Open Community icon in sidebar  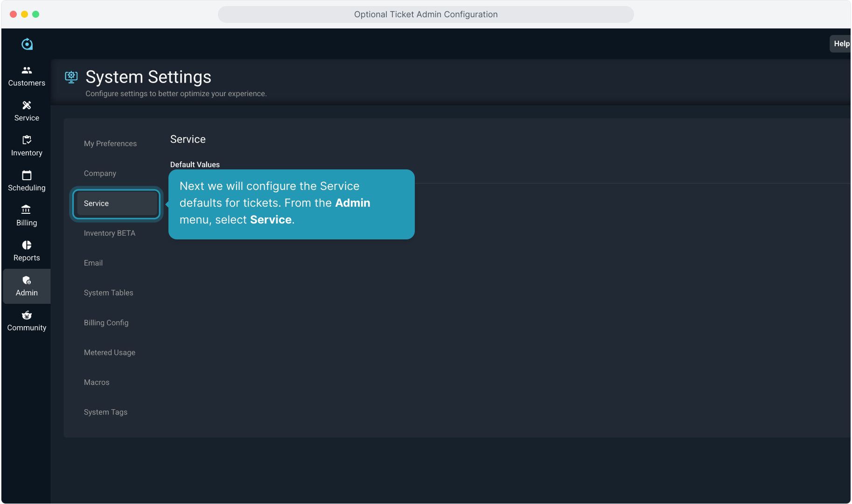click(x=27, y=315)
